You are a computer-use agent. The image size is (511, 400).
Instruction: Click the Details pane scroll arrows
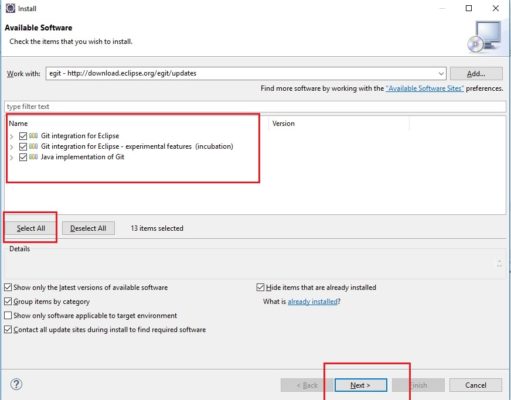pos(499,263)
